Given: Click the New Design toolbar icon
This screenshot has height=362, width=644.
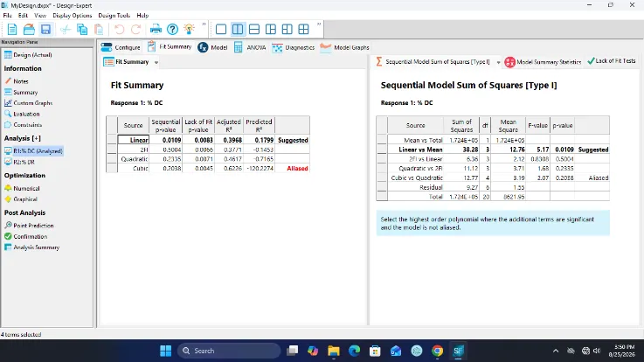Looking at the screenshot, I should tap(12, 29).
